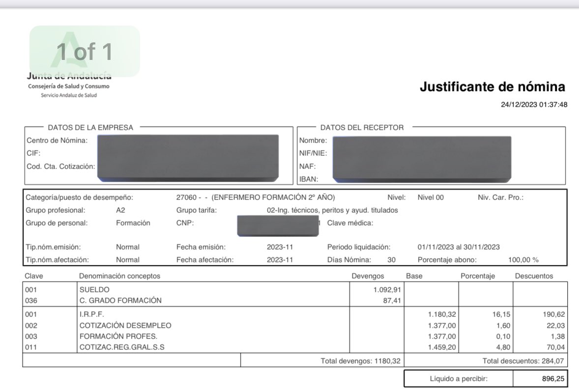Click the "Formación" personnel group value

pos(133,223)
